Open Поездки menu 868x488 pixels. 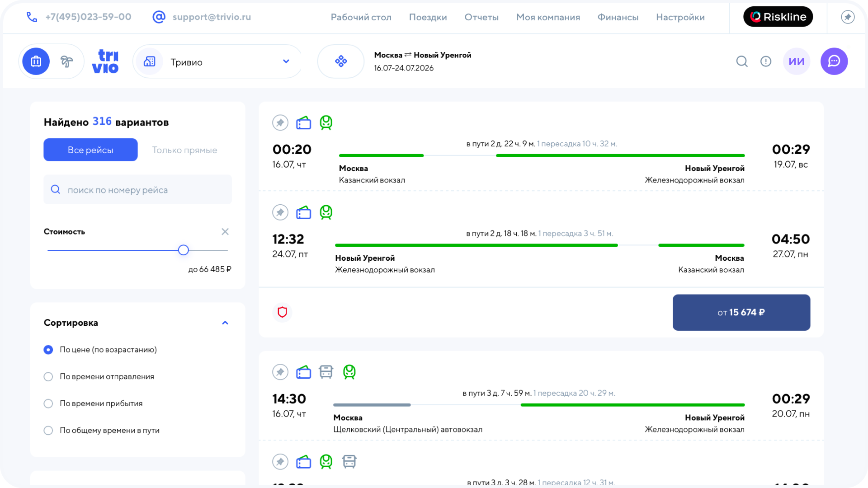coord(428,17)
